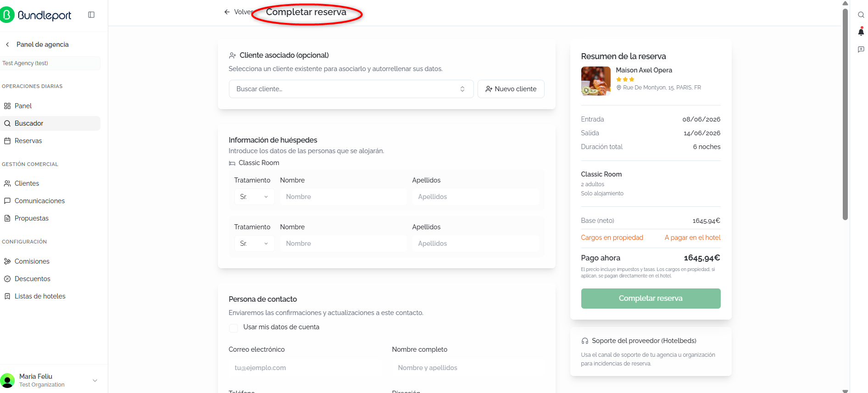Click the Comisiones icon in sidebar

(7, 261)
